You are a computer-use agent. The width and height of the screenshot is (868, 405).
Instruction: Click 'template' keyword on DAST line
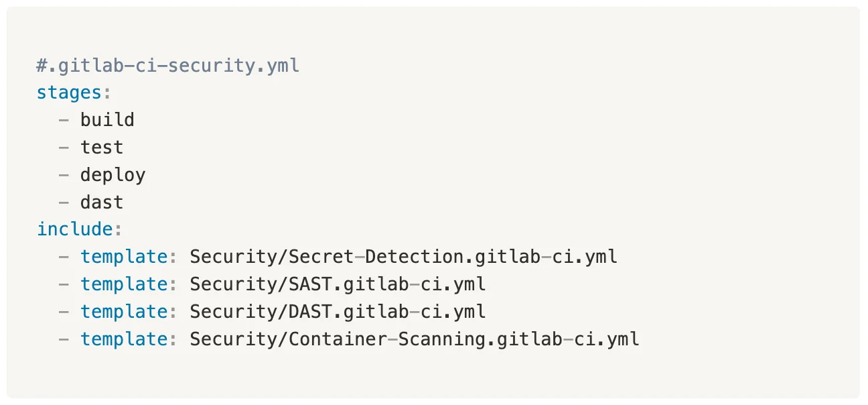(123, 312)
